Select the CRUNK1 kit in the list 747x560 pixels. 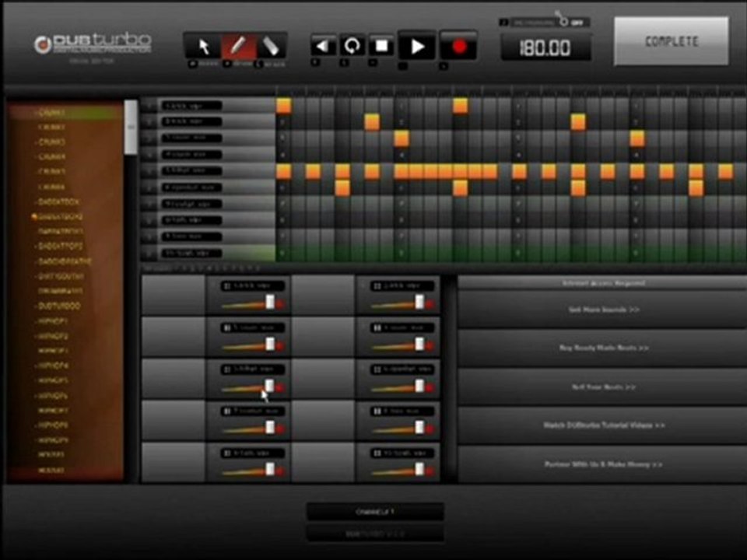pos(51,113)
